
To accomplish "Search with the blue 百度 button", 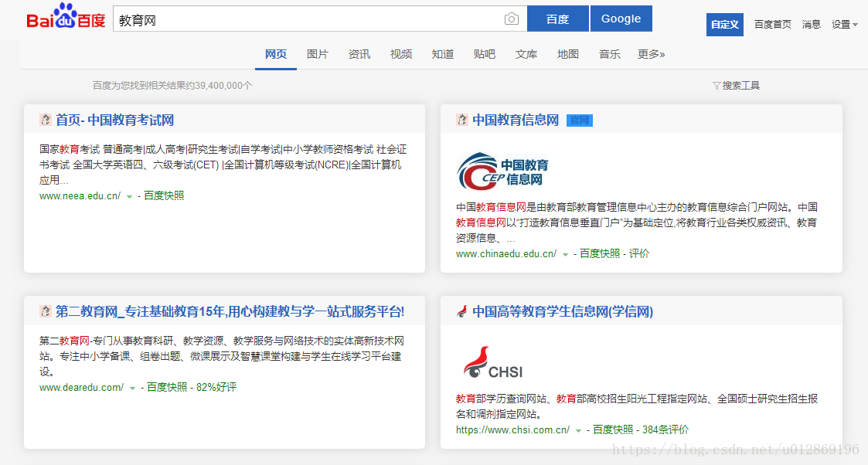I will (557, 19).
